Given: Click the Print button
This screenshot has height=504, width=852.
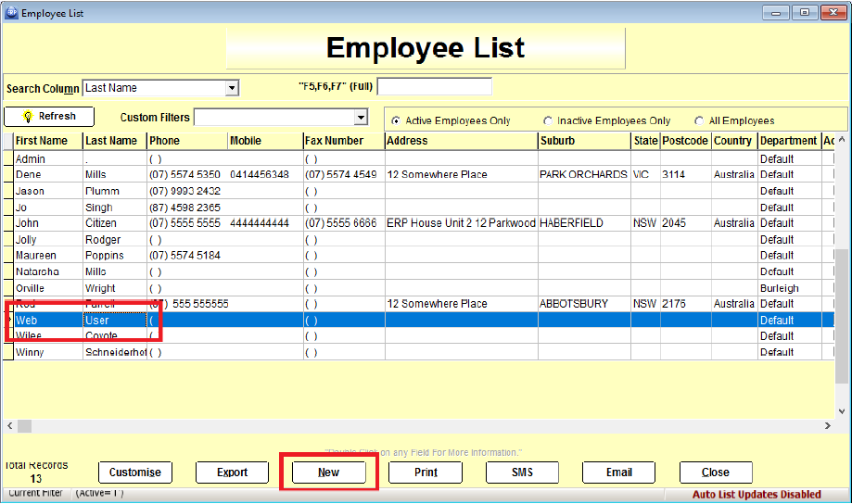Looking at the screenshot, I should pos(426,472).
